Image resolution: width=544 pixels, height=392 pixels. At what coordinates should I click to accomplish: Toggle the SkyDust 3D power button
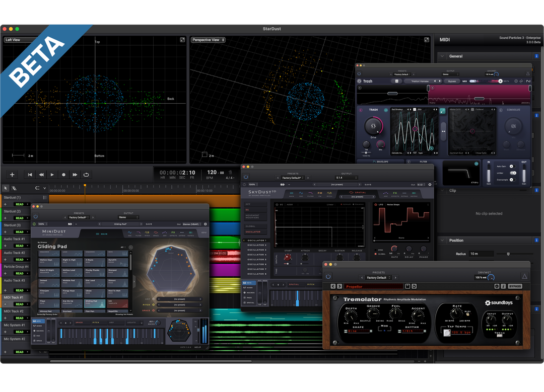246,177
